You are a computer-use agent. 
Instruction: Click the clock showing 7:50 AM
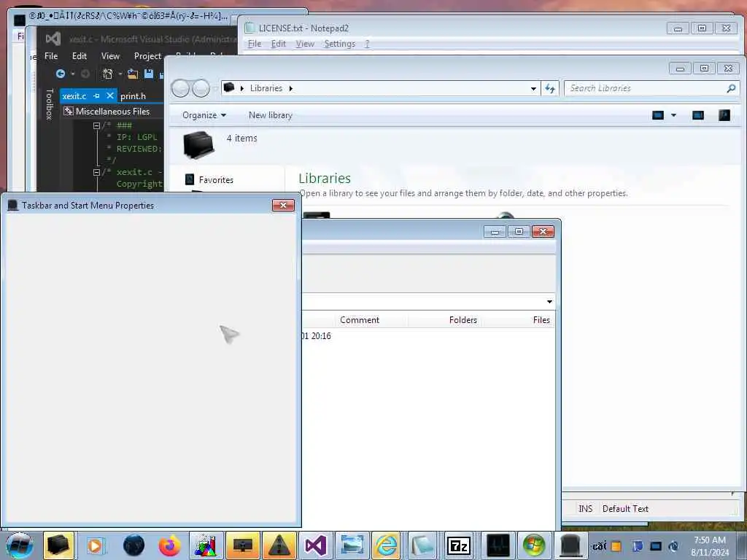[709, 540]
